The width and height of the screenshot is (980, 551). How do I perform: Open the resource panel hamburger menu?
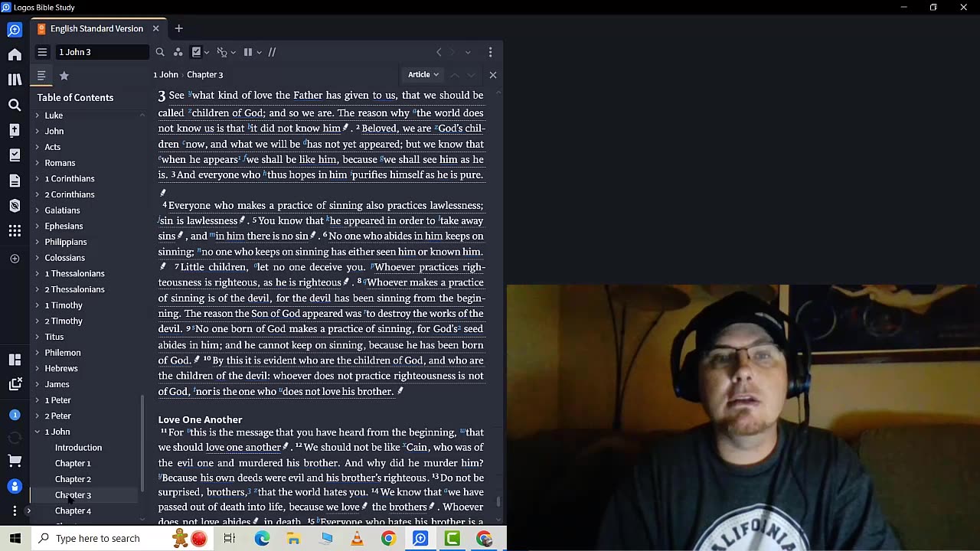(42, 52)
